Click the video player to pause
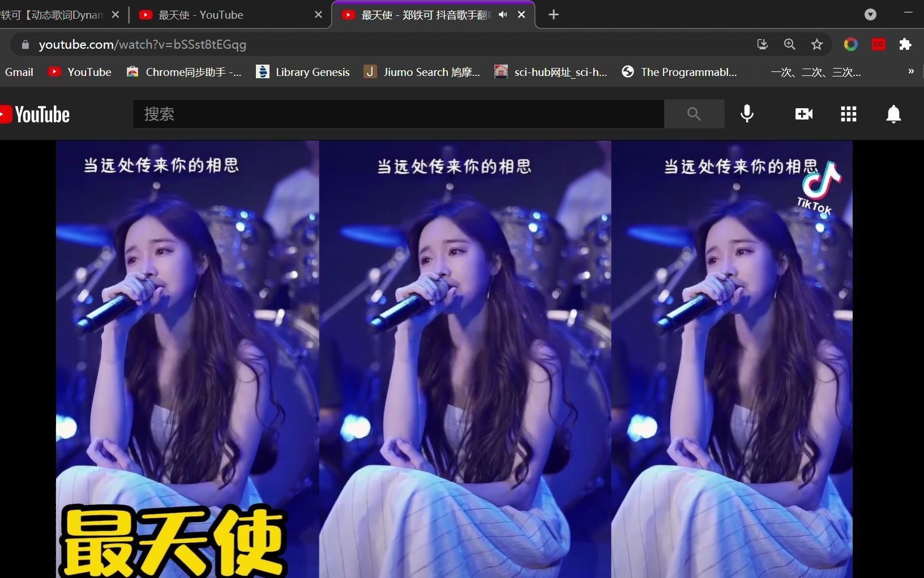The width and height of the screenshot is (924, 578). (x=454, y=359)
